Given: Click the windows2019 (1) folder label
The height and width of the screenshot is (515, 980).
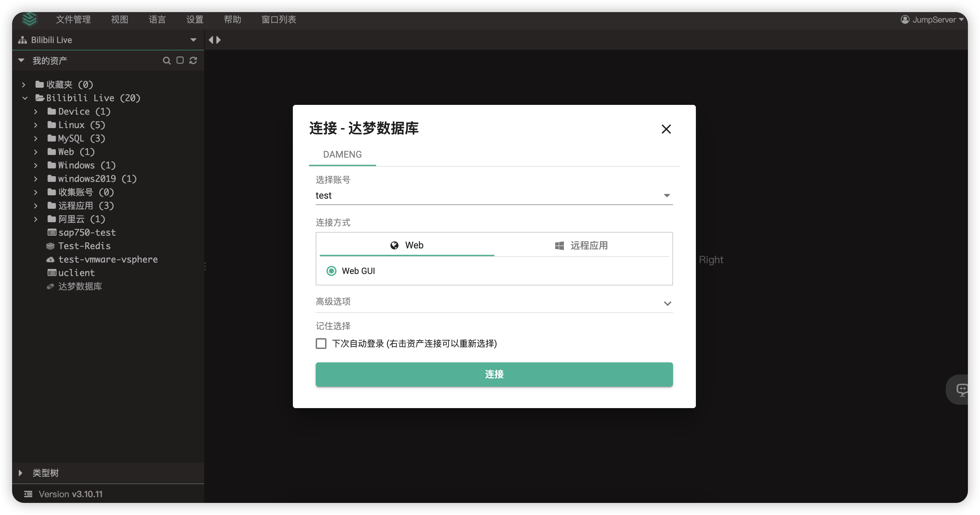Looking at the screenshot, I should pyautogui.click(x=97, y=179).
